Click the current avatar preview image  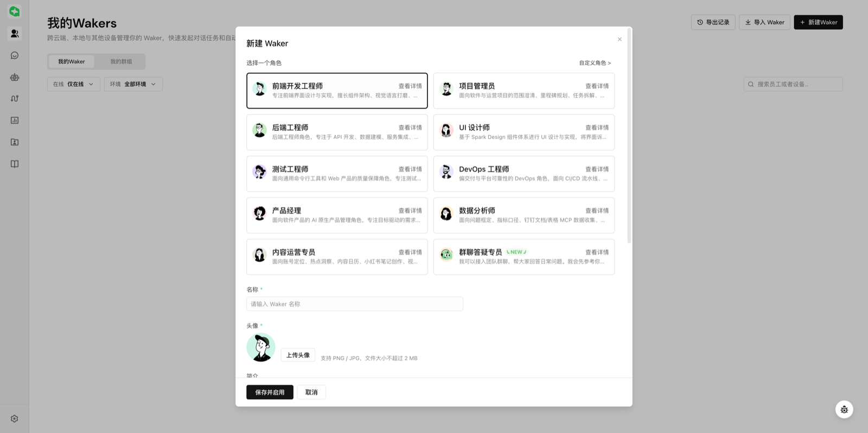tap(261, 347)
